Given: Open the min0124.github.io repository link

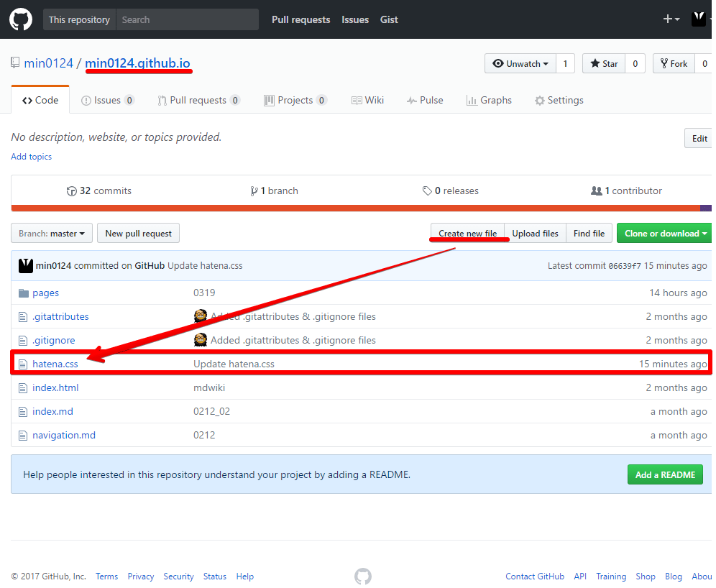Looking at the screenshot, I should click(x=137, y=63).
